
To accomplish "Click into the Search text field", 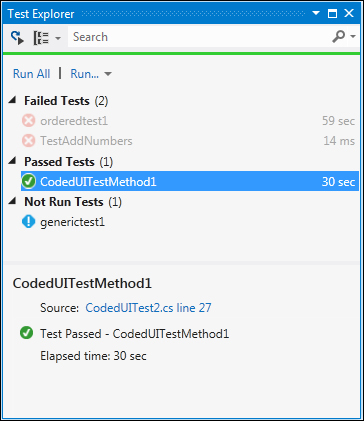I will coord(199,37).
